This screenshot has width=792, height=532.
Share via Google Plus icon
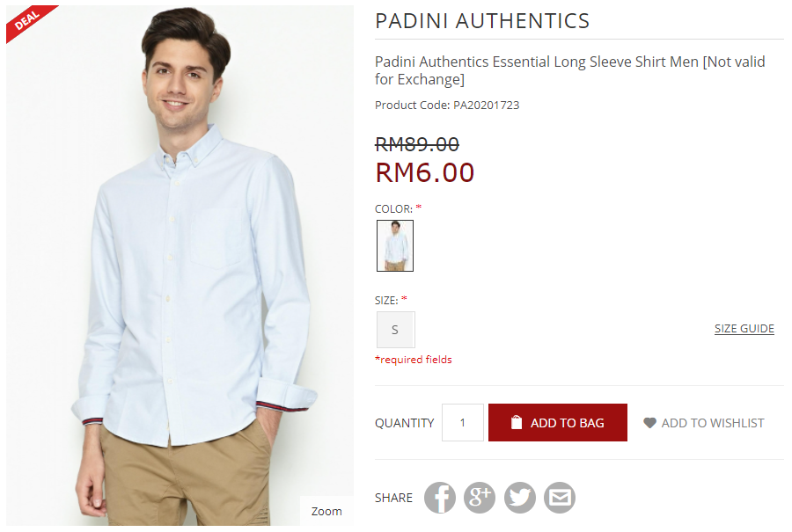point(480,498)
